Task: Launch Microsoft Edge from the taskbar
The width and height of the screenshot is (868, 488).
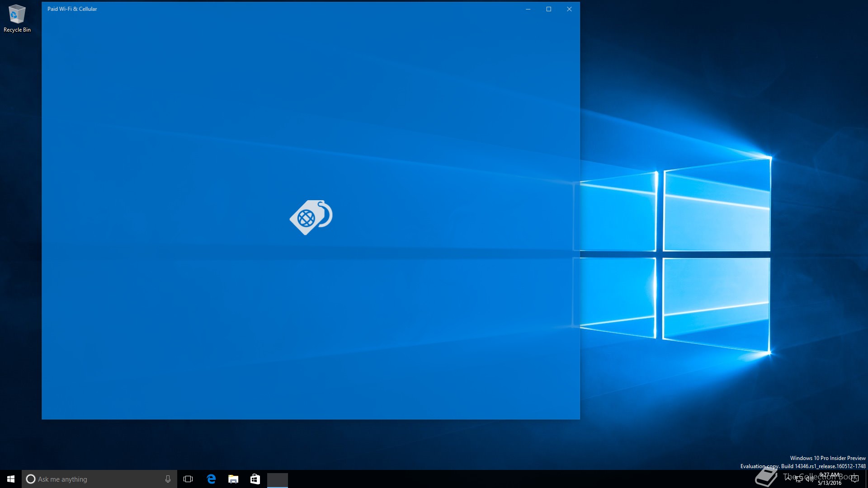Action: coord(211,479)
